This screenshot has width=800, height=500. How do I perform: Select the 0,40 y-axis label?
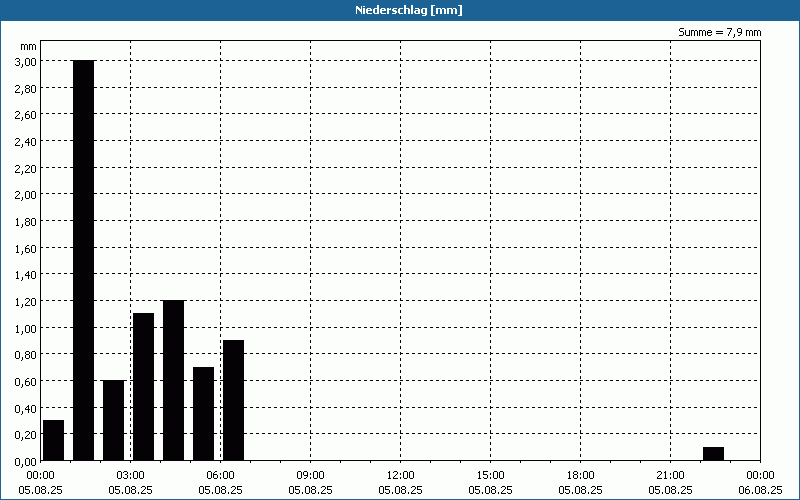[x=26, y=408]
